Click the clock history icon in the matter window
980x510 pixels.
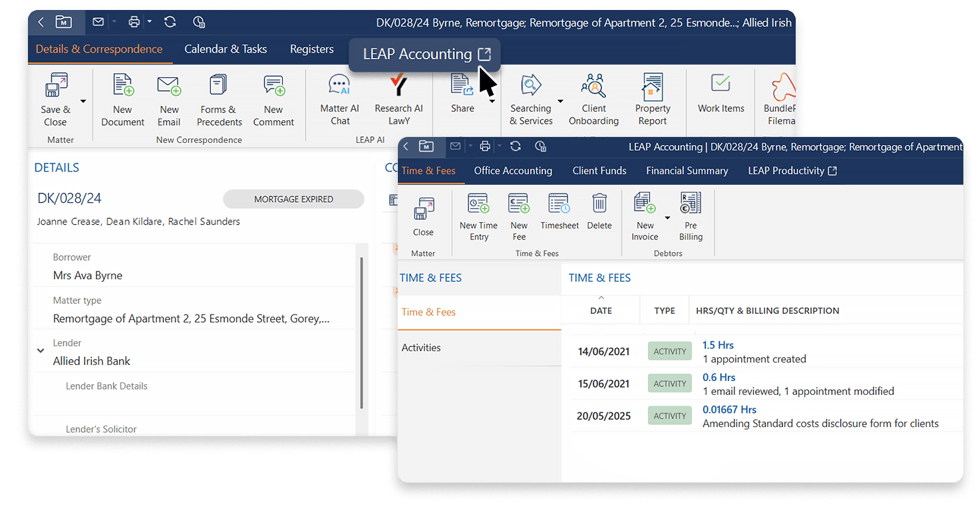point(198,22)
